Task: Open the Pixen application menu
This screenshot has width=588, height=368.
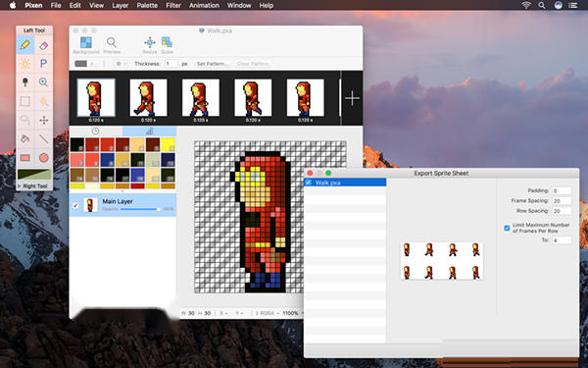Action: click(33, 5)
